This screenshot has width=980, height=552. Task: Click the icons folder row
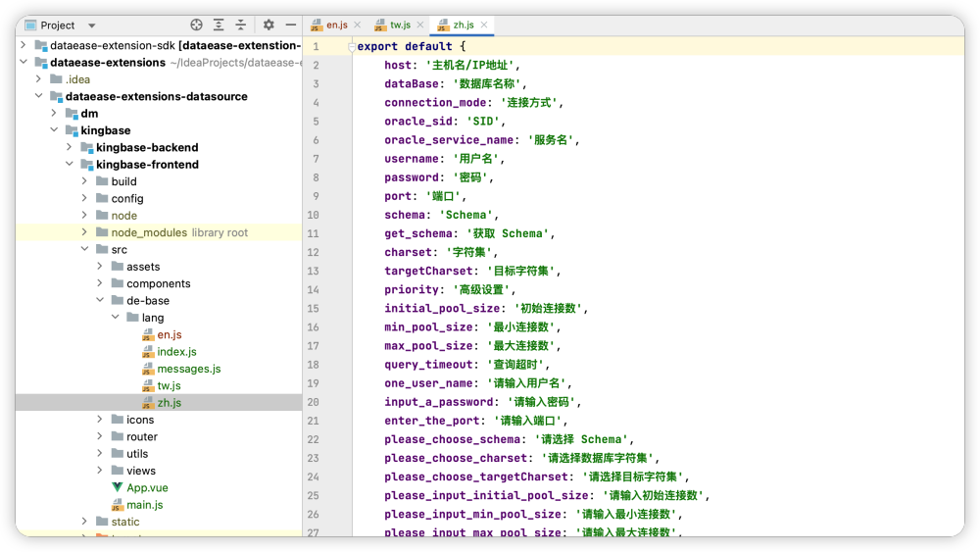click(x=159, y=420)
